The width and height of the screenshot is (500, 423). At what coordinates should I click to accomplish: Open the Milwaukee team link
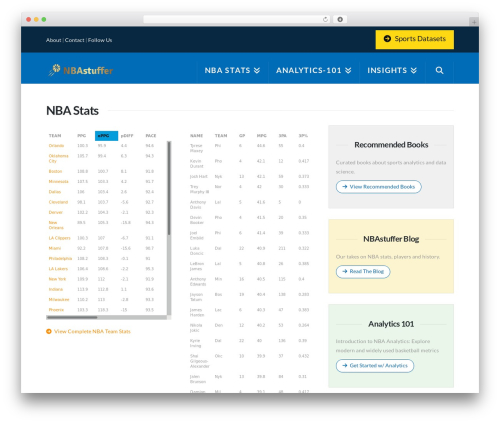click(59, 300)
